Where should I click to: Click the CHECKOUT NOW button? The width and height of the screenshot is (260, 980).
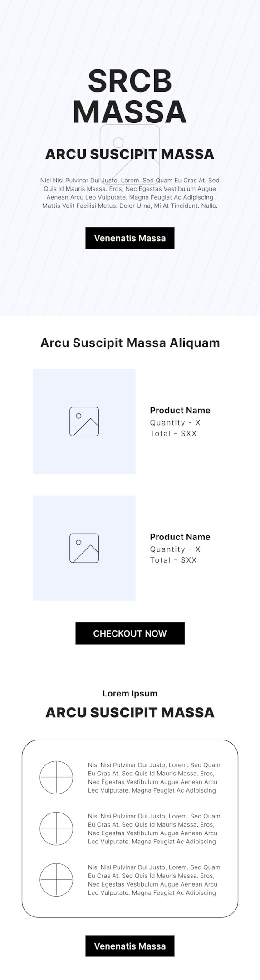pyautogui.click(x=130, y=633)
